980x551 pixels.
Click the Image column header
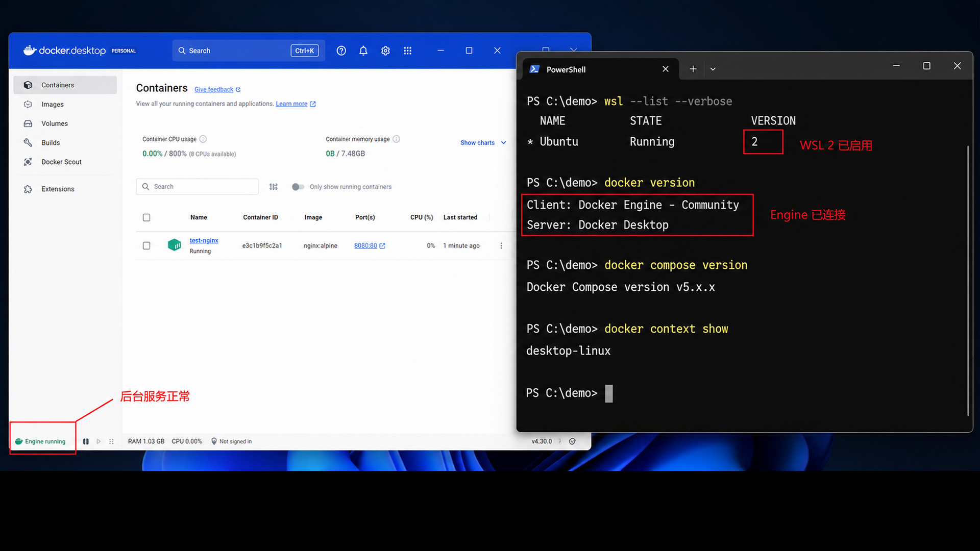click(313, 217)
